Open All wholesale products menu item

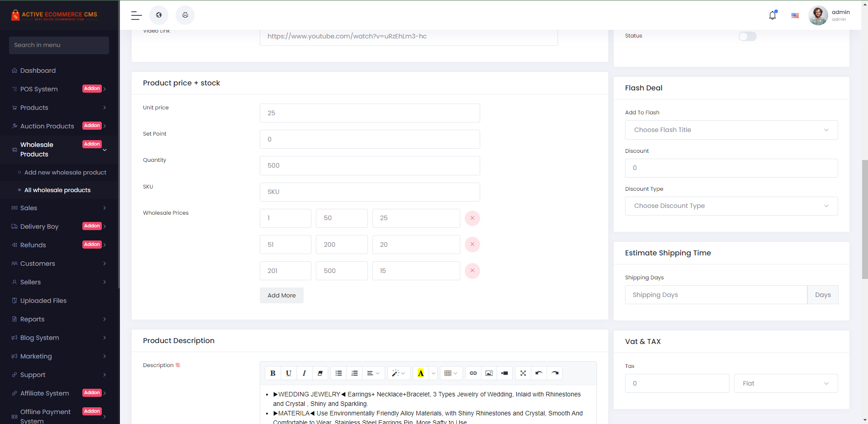[x=57, y=190]
